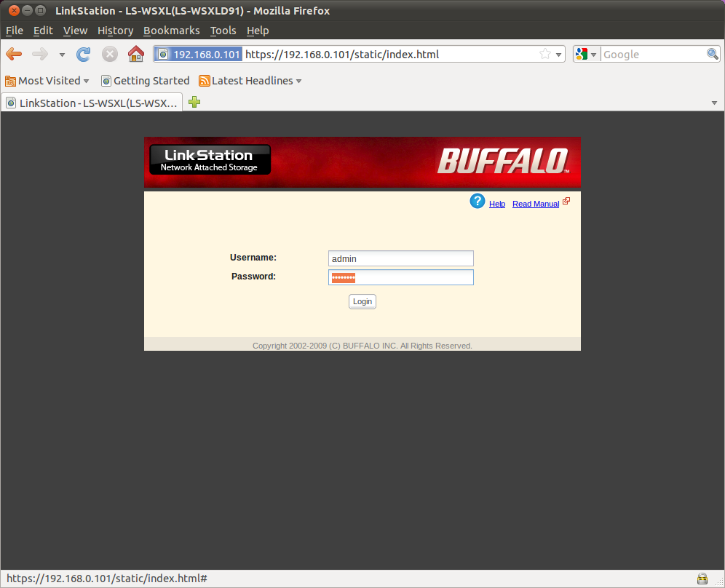The height and width of the screenshot is (588, 725).
Task: Open the Firefox Help menu
Action: (258, 31)
